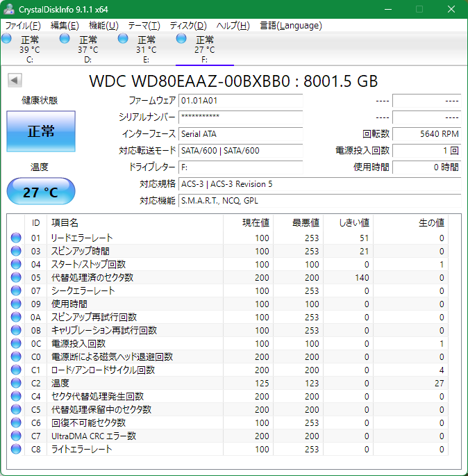
Task: Click the 項目名 column header
Action: [x=135, y=223]
